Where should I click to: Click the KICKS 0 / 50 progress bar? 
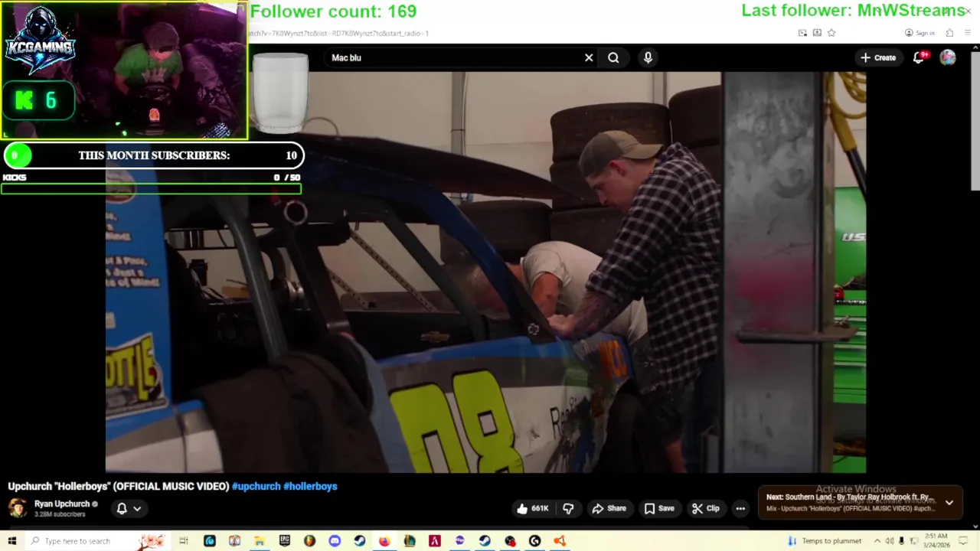click(x=152, y=187)
